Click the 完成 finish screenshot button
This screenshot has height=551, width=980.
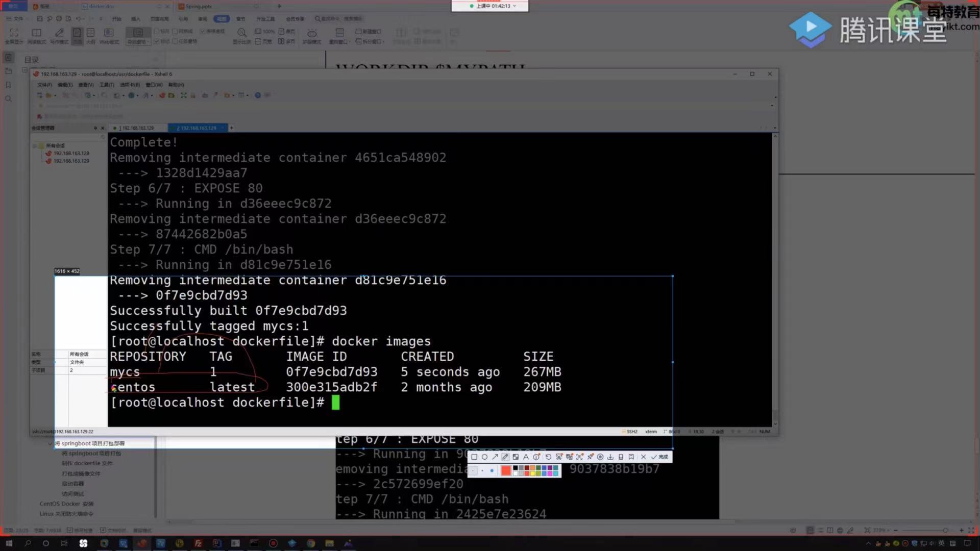pos(659,457)
